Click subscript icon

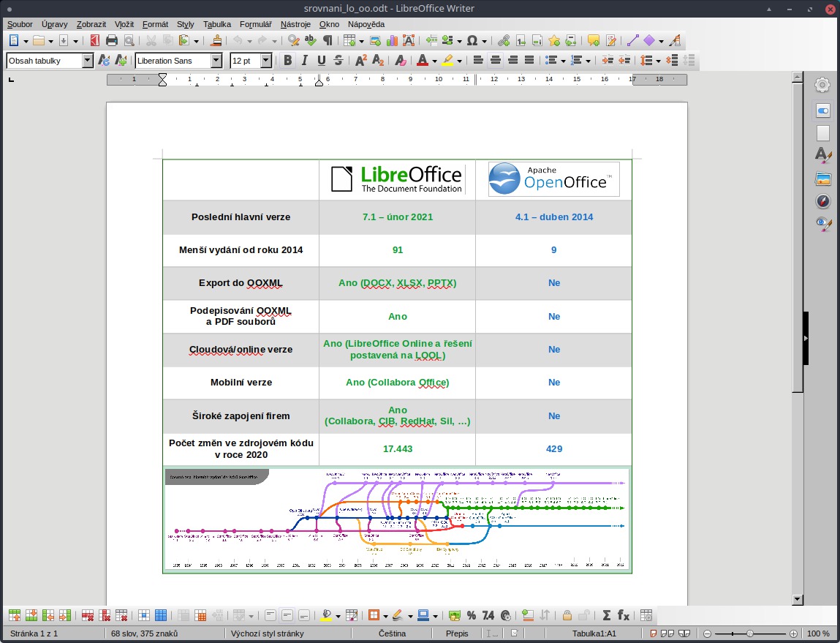click(x=378, y=61)
